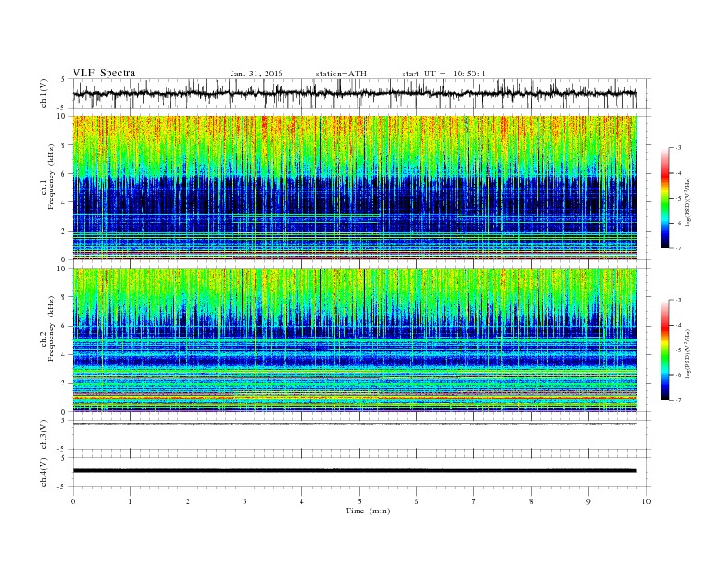Click time axis tick label "6"
The width and height of the screenshot is (728, 563).
pyautogui.click(x=416, y=501)
